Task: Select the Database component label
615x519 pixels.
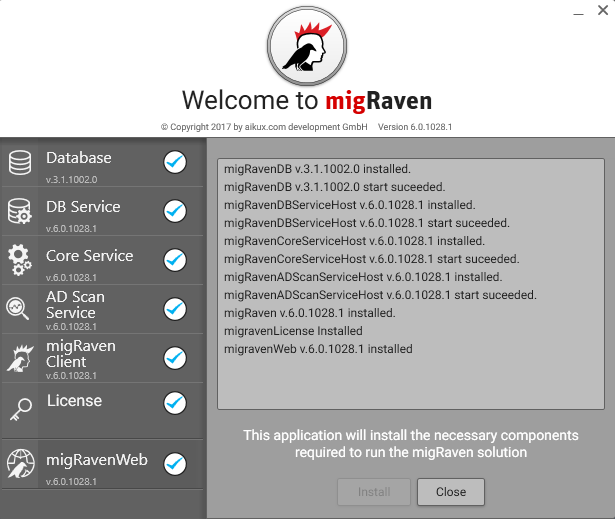Action: [79, 158]
